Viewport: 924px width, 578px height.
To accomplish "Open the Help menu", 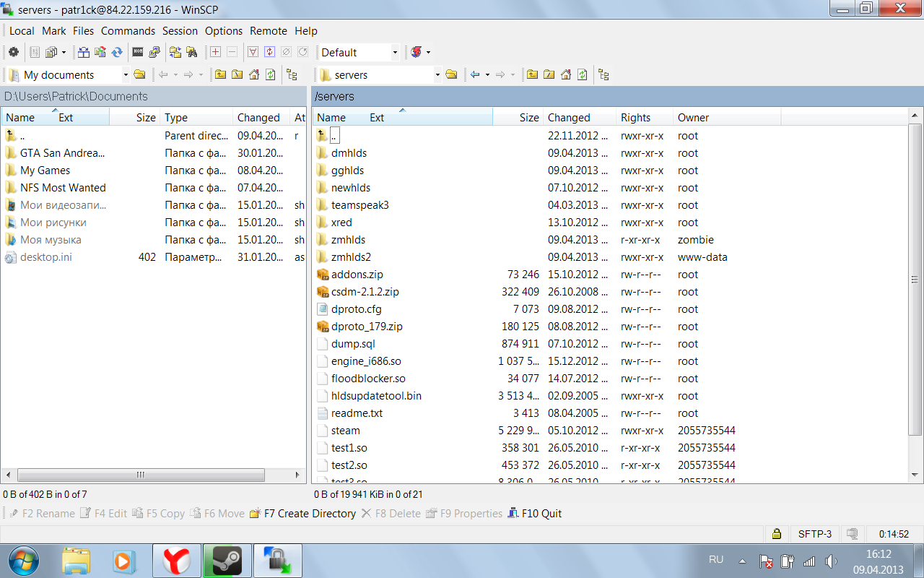I will (x=306, y=31).
